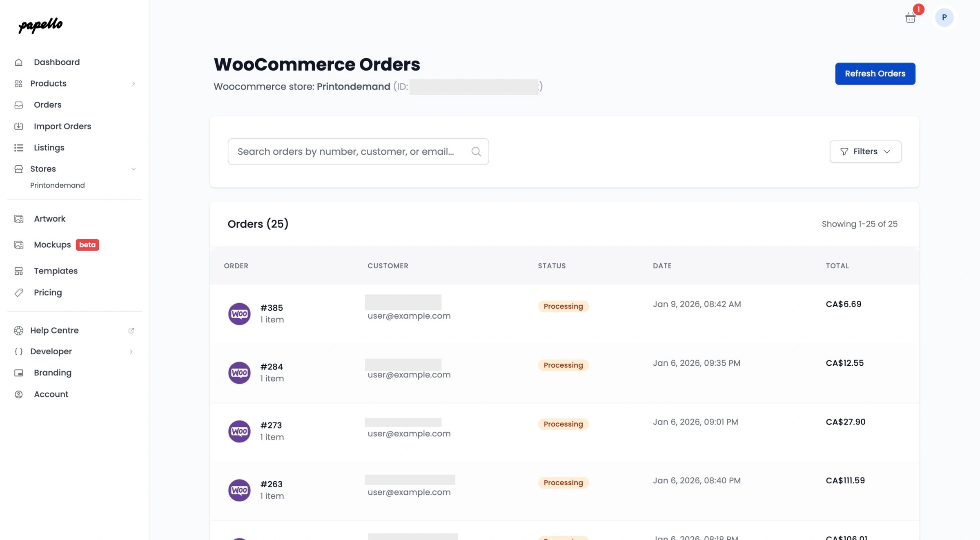
Task: Click the Import Orders download icon
Action: [19, 126]
